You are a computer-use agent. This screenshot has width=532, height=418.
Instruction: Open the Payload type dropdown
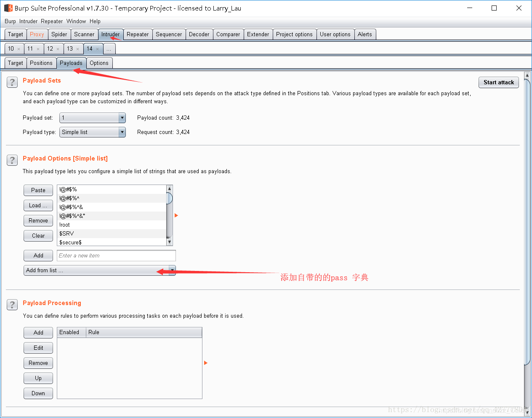93,132
